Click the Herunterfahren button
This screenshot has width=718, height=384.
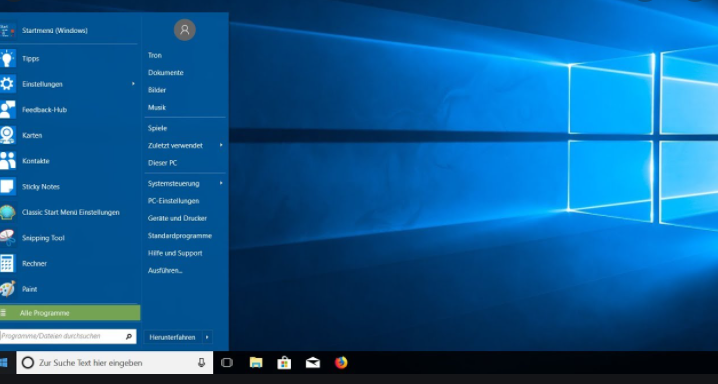point(173,337)
